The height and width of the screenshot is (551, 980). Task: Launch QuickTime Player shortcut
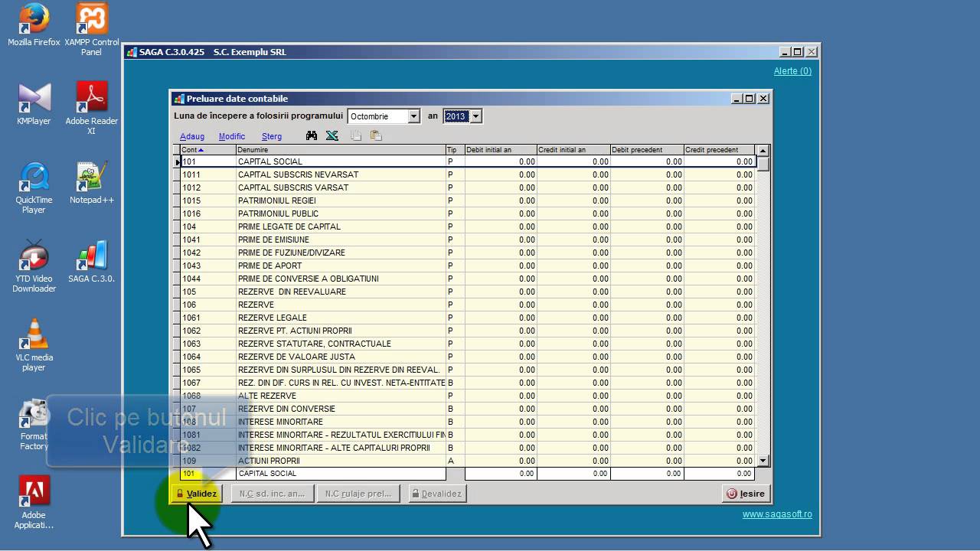coord(34,187)
